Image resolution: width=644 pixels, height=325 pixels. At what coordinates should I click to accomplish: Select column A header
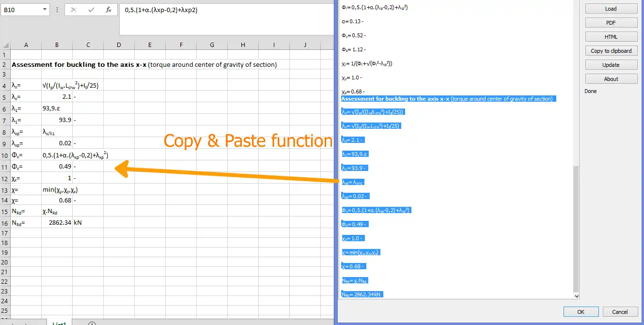coord(26,45)
